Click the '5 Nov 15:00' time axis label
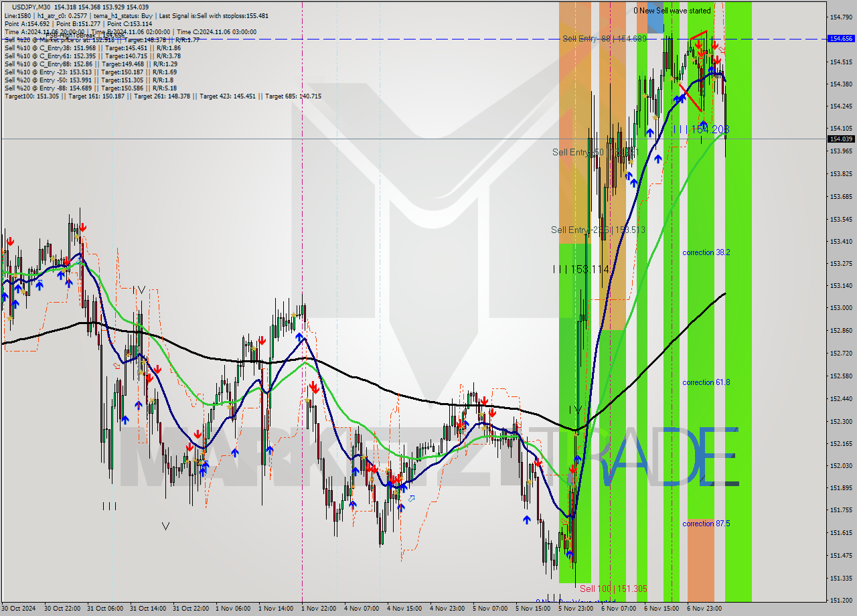 pos(534,609)
